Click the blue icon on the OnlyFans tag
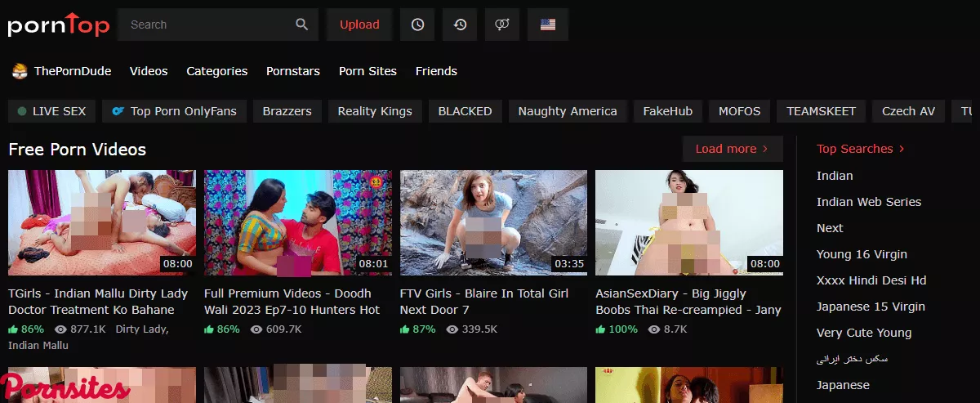980x403 pixels. (x=118, y=111)
